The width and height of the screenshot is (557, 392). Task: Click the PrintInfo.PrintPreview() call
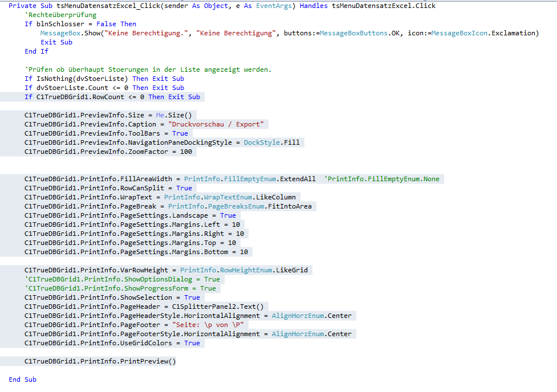(100, 361)
